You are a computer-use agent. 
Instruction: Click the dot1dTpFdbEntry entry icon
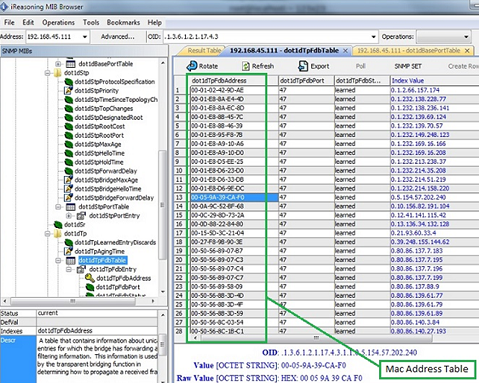pos(81,269)
